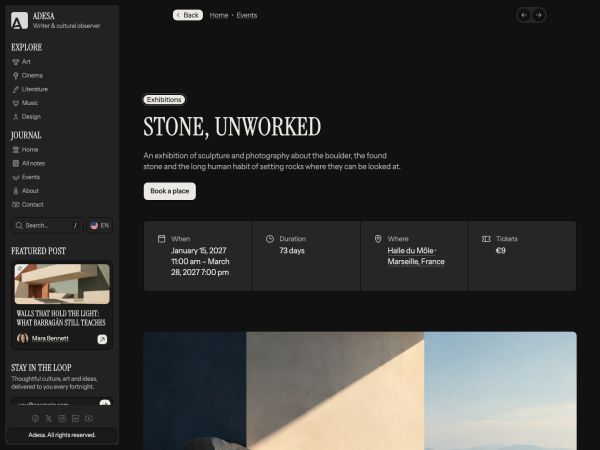
Task: Click the Events sidebar icon
Action: point(16,177)
